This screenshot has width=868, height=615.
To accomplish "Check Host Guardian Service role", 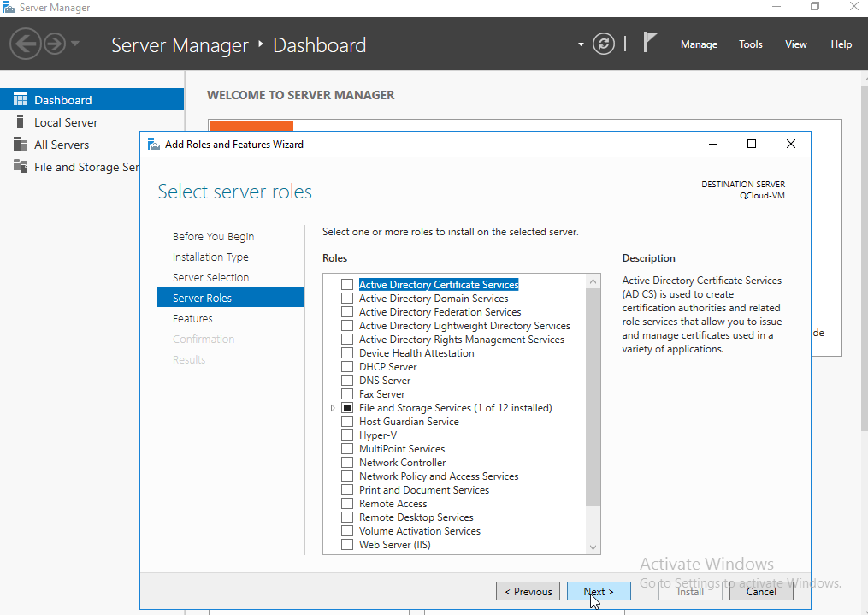I will point(347,421).
